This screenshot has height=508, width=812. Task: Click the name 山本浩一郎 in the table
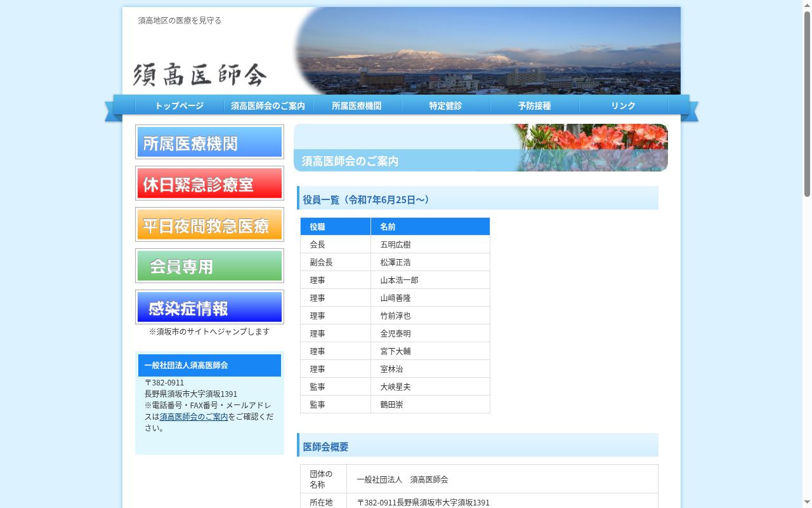click(x=400, y=280)
